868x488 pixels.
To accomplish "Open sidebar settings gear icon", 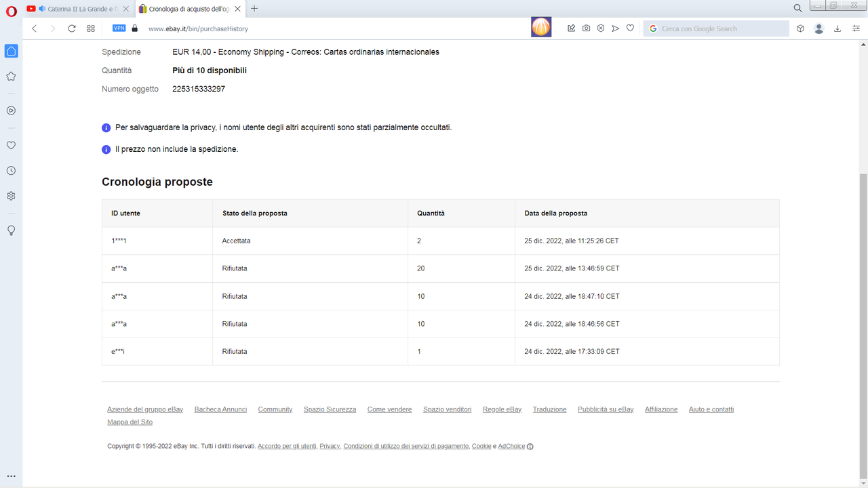I will point(11,196).
